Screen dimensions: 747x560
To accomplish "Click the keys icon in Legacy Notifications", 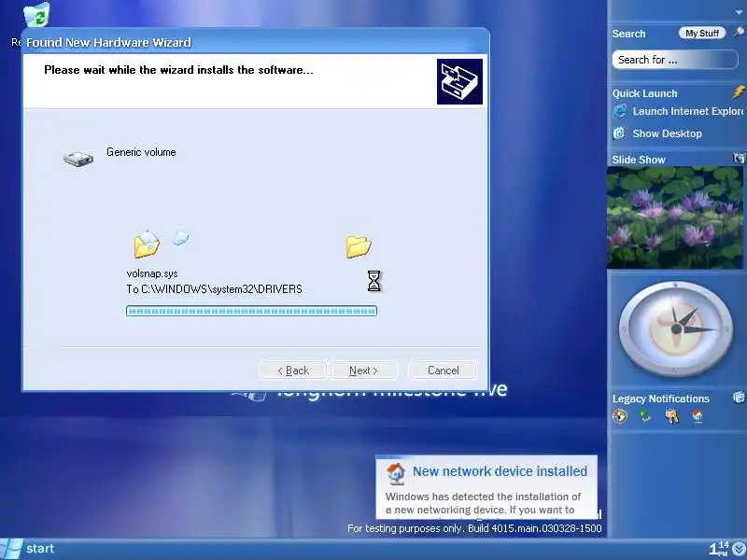I will [x=671, y=416].
